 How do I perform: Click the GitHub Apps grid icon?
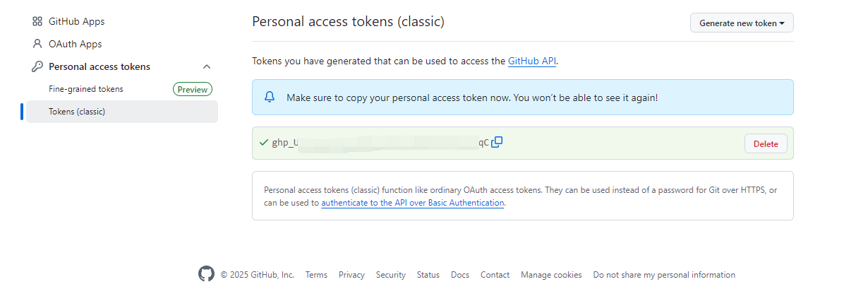[x=37, y=21]
